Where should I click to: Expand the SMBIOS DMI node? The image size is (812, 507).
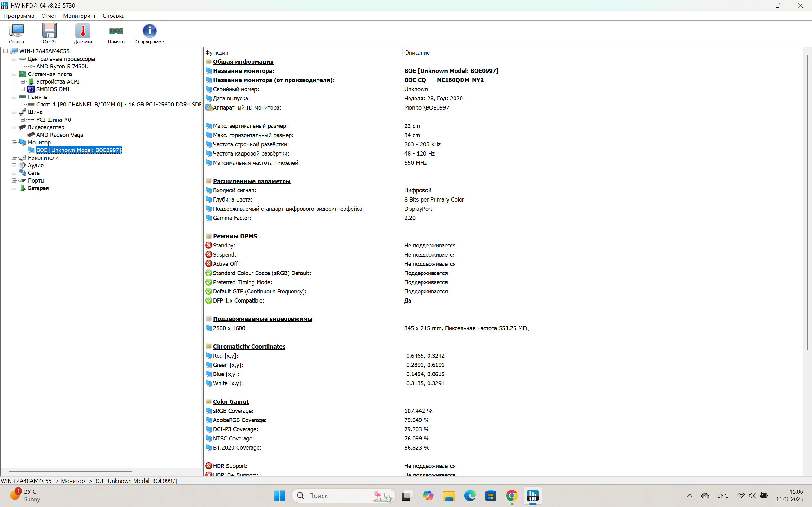[23, 89]
